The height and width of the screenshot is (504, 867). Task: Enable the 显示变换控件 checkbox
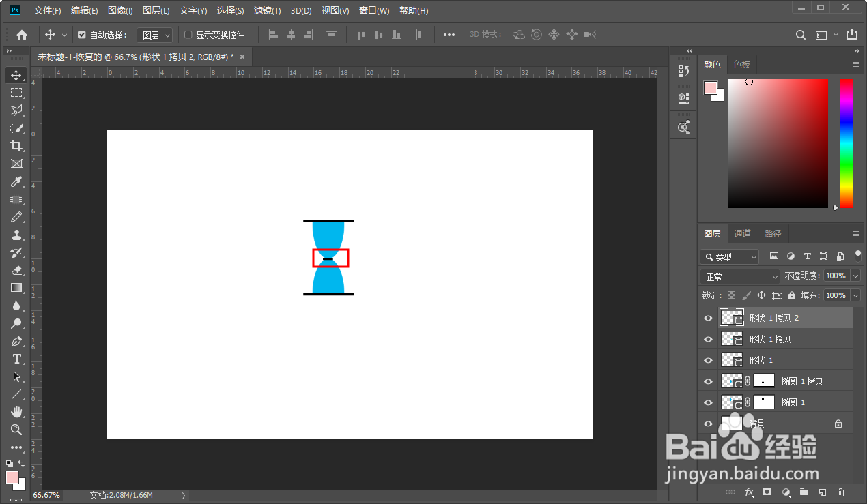tap(188, 35)
